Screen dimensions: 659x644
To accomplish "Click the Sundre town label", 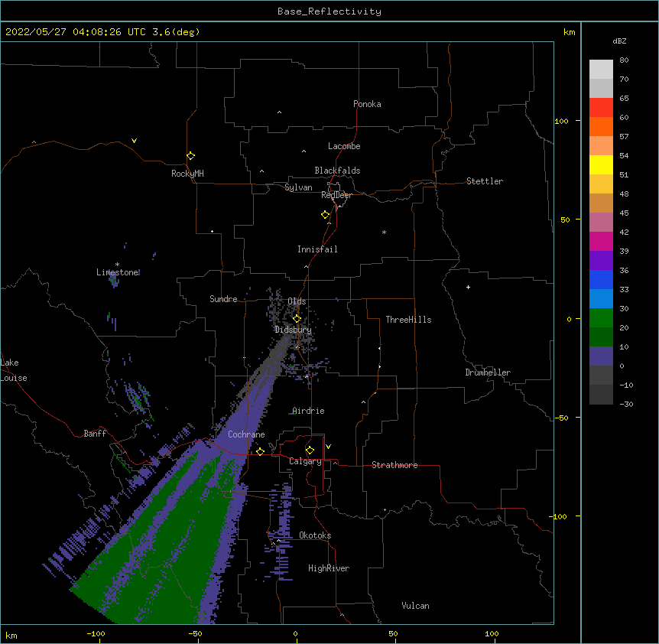I will tap(223, 299).
